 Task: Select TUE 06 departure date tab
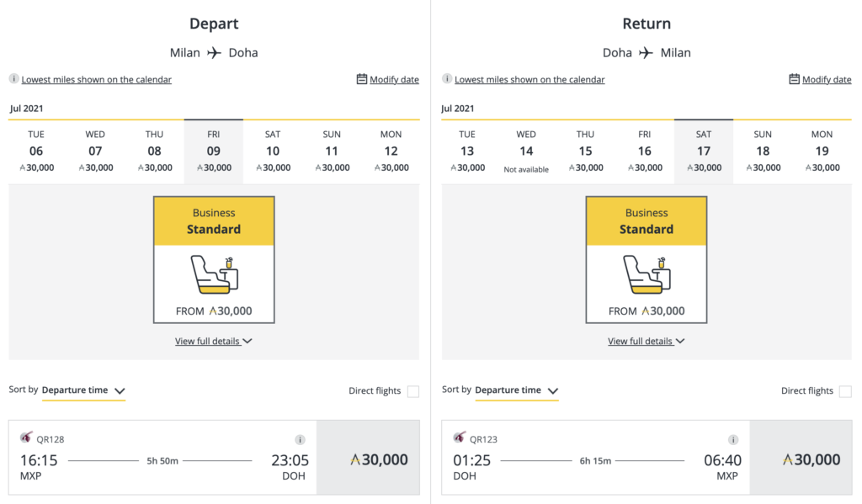click(x=36, y=151)
